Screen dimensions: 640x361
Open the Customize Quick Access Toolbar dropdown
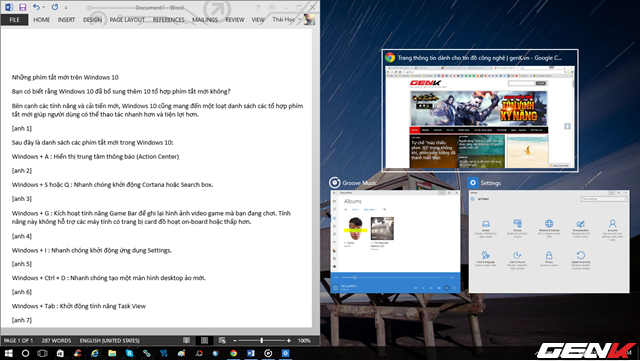tap(66, 7)
